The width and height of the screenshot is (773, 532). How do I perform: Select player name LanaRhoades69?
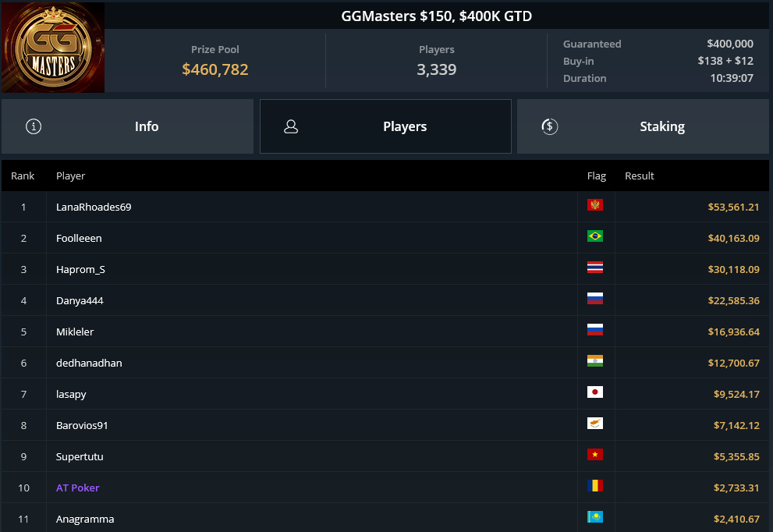94,207
